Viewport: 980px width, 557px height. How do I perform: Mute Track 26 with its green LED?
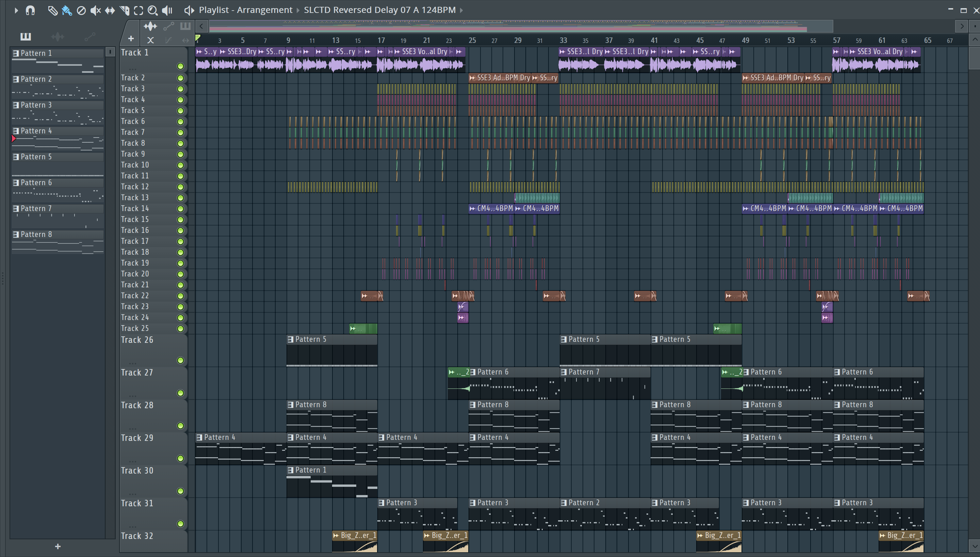point(180,360)
